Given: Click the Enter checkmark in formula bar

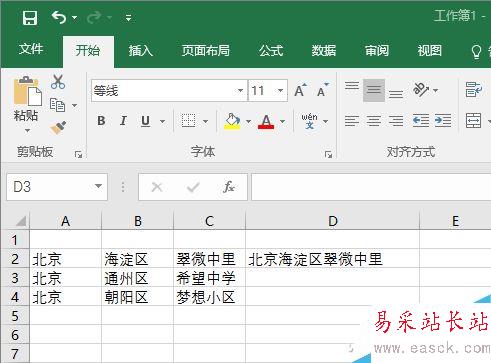Looking at the screenshot, I should coord(193,187).
